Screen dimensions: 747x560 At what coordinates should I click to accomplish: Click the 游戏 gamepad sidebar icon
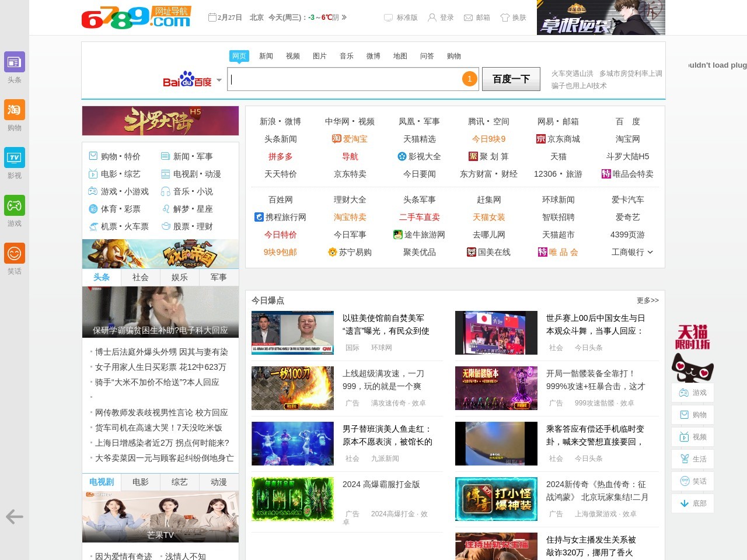tap(15, 206)
